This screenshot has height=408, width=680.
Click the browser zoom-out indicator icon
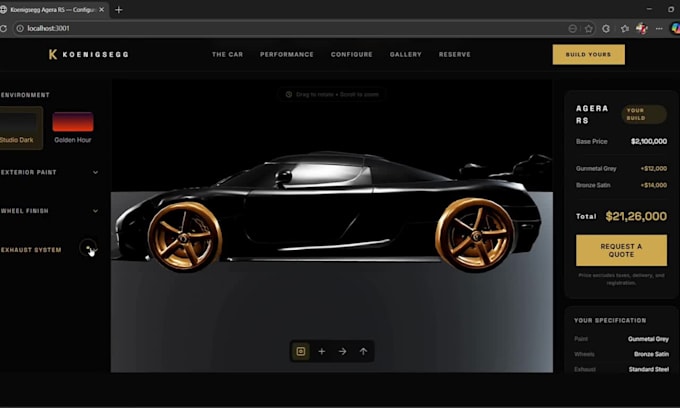[572, 29]
